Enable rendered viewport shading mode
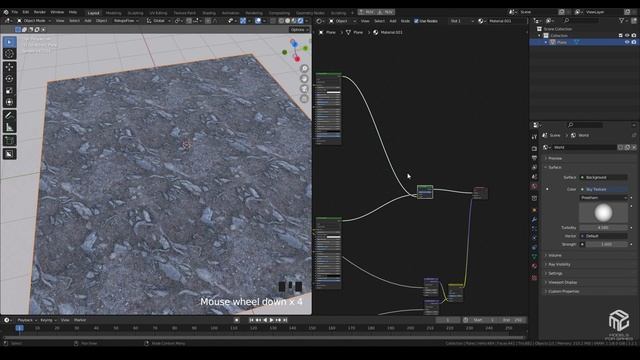Screen dimensions: 640x360 (x=301, y=20)
